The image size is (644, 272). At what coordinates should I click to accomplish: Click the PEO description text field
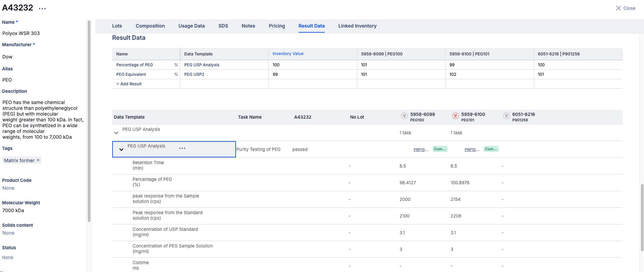pos(43,120)
